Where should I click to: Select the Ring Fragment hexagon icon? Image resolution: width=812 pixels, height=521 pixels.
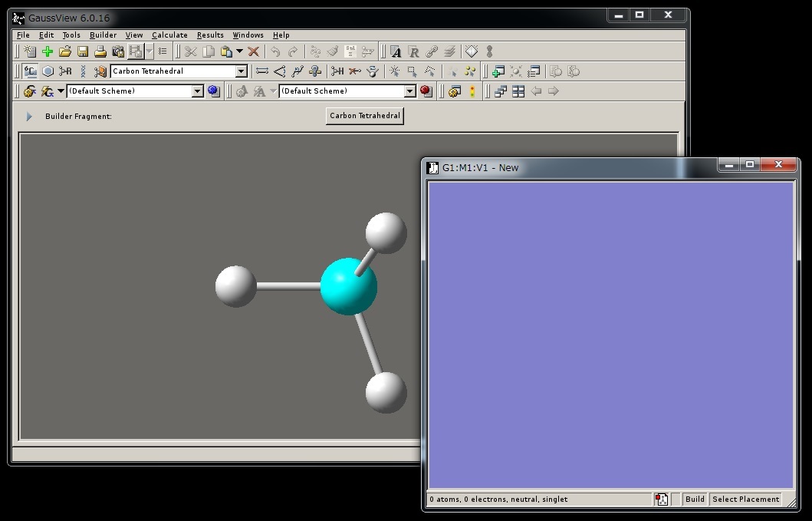pyautogui.click(x=48, y=71)
